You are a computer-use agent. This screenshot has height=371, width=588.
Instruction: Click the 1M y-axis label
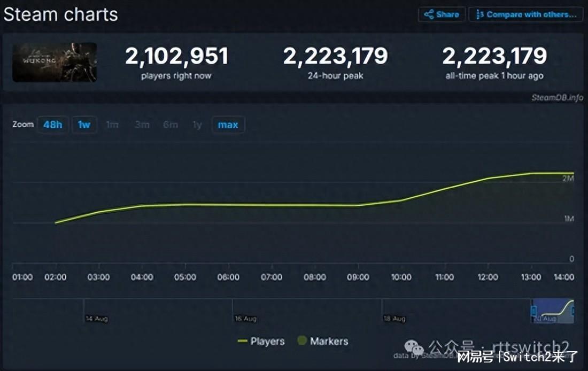tap(569, 219)
